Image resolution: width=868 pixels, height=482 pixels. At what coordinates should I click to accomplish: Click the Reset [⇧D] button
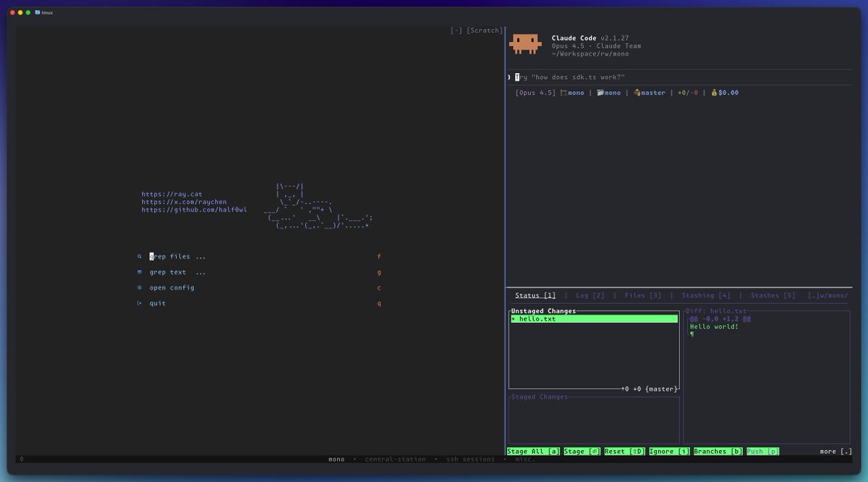pos(625,452)
